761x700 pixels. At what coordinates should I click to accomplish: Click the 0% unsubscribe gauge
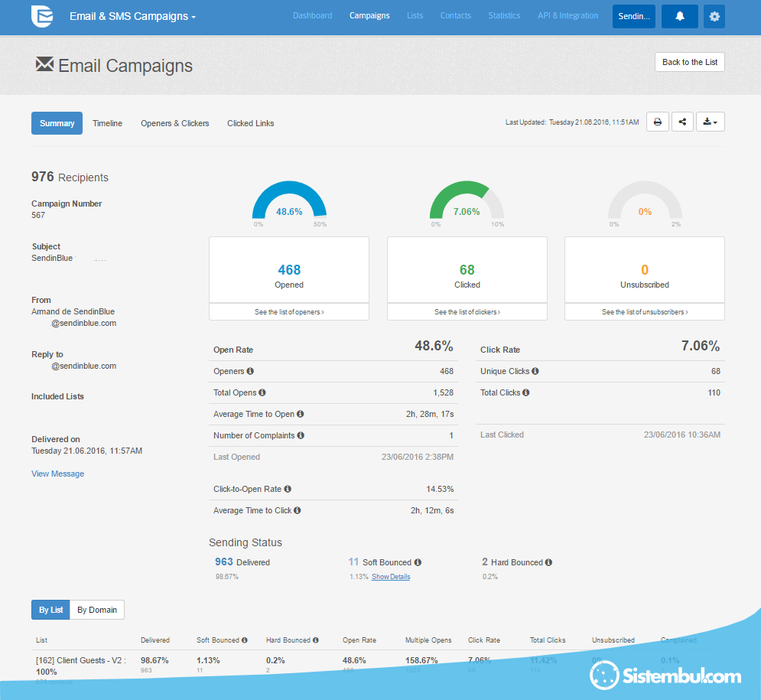(645, 201)
